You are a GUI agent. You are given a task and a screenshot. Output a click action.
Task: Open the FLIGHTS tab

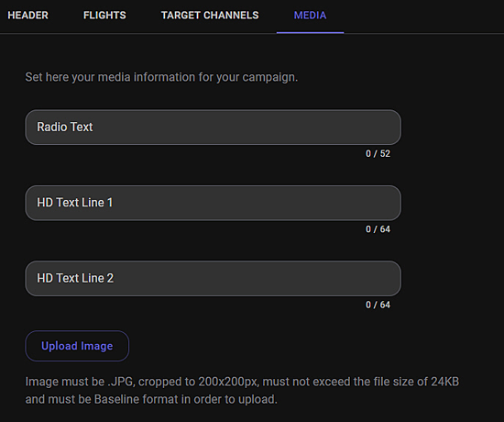point(104,15)
